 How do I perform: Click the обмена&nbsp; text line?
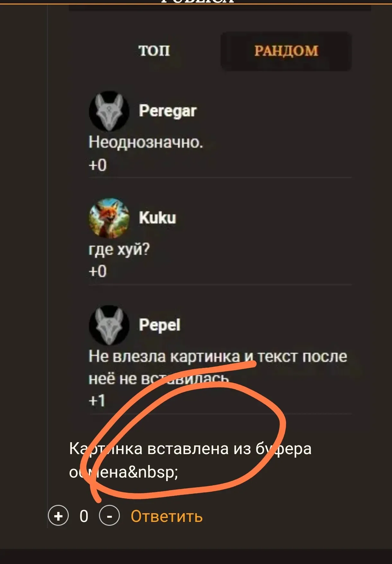coord(123,472)
